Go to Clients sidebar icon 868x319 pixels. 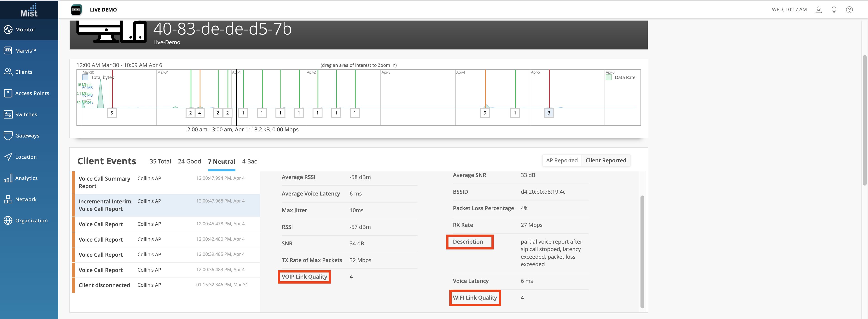point(8,72)
